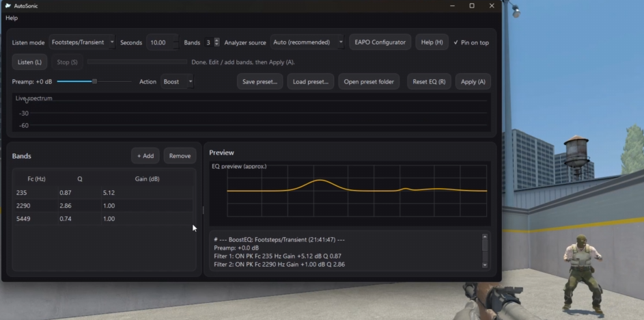Screen dimensions: 644x320
Task: Click the Gain (dB) column header
Action: [147, 179]
